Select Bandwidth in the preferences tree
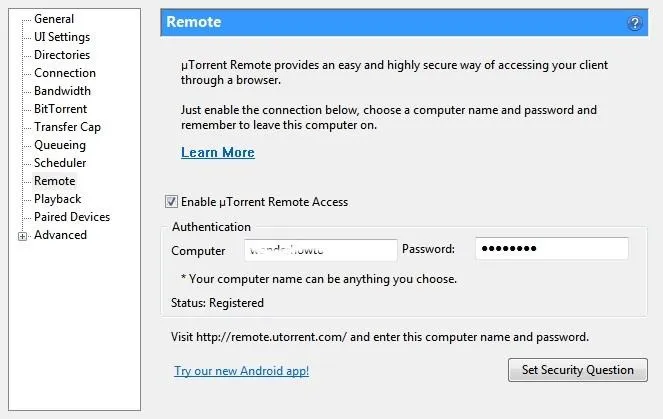The image size is (663, 419). click(63, 91)
